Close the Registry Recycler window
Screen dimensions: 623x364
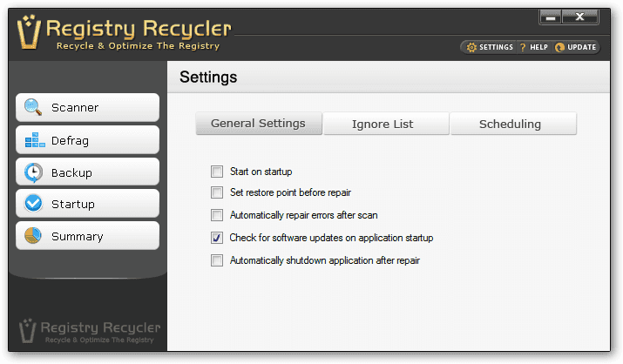pos(580,17)
